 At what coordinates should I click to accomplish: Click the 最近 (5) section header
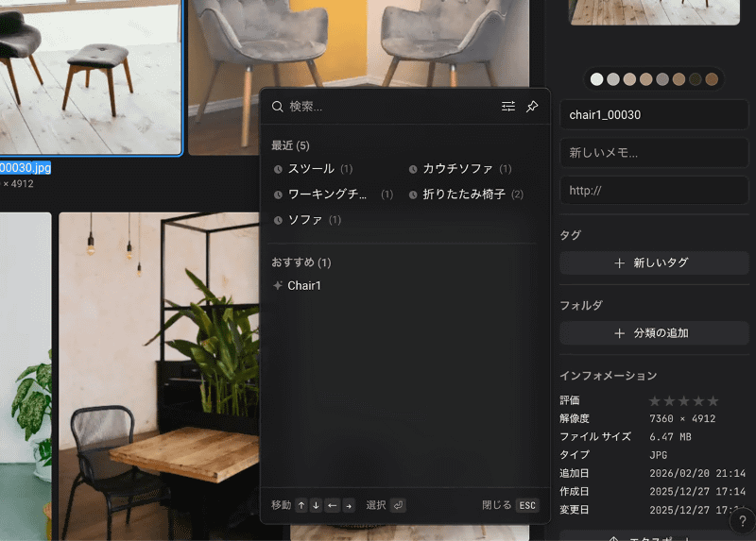(x=290, y=145)
